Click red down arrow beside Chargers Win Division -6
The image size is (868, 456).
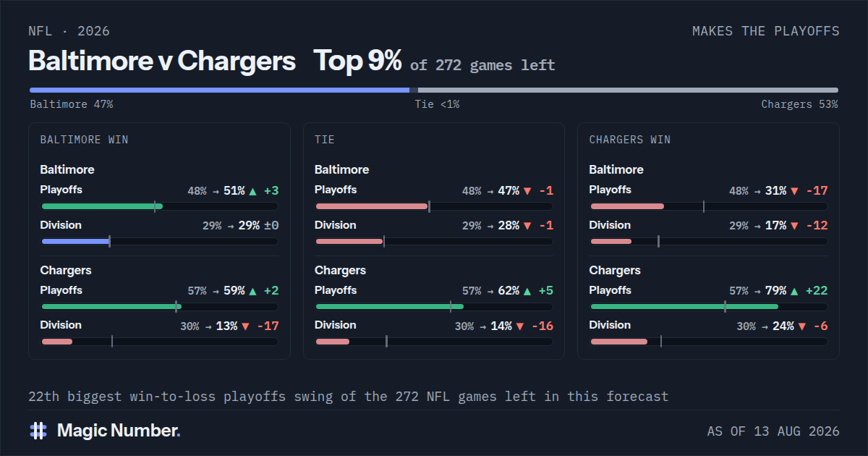click(802, 326)
